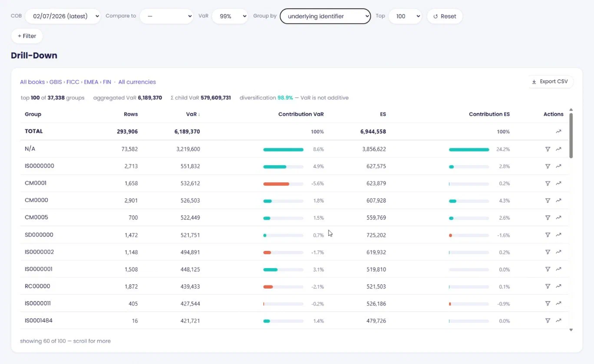Go to the GBIS breadcrumb level
Image resolution: width=594 pixels, height=364 pixels.
pyautogui.click(x=56, y=82)
